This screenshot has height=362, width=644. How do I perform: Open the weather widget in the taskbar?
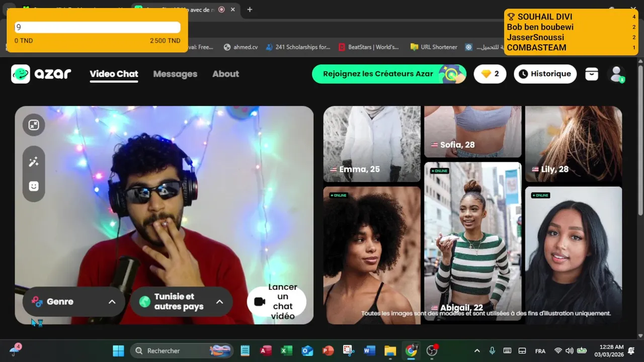click(x=15, y=350)
